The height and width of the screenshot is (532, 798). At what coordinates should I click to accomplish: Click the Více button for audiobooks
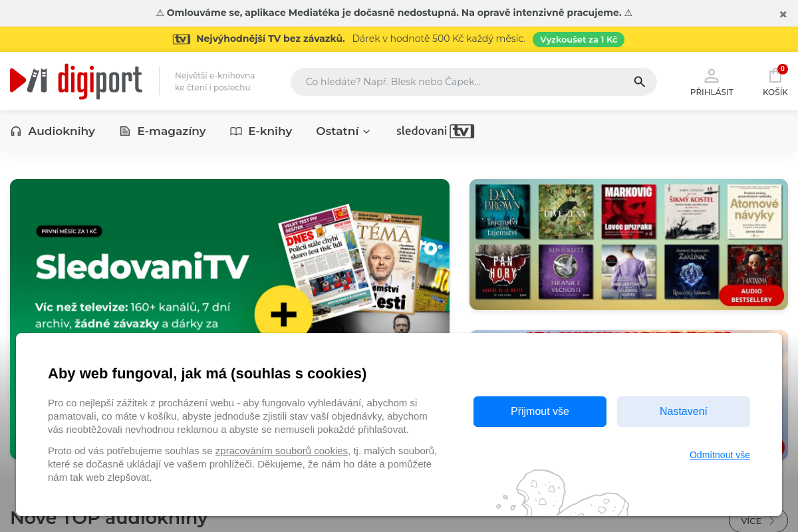pyautogui.click(x=758, y=521)
